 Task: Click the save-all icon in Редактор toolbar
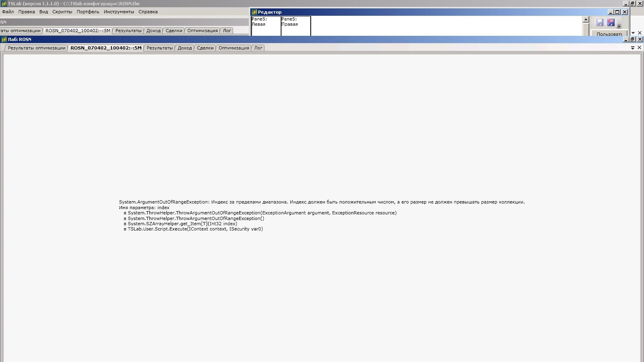[611, 23]
